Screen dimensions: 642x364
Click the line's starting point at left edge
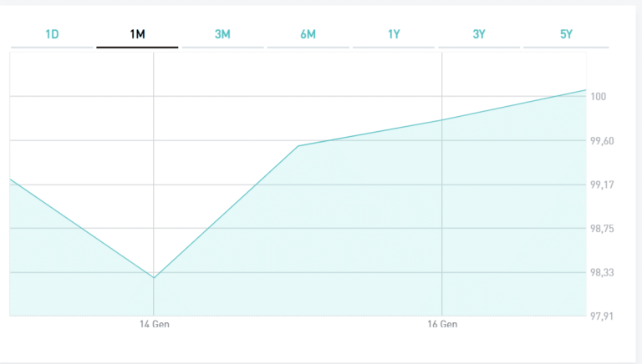[10, 179]
